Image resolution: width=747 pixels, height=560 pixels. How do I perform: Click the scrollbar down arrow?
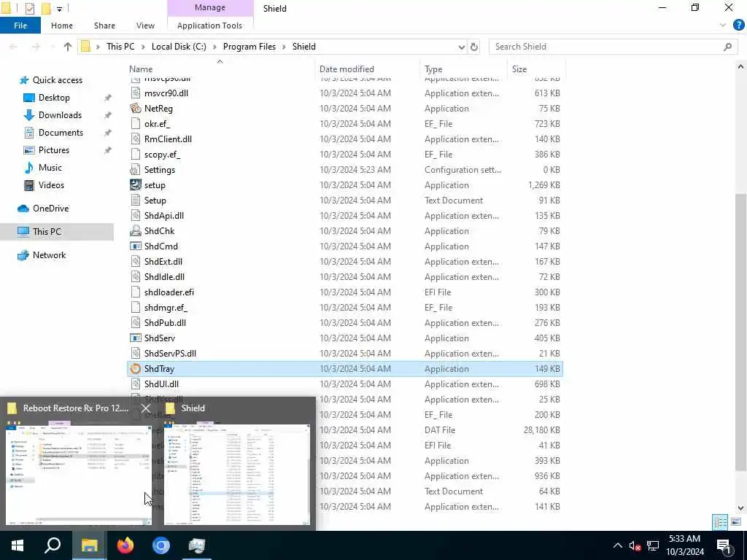coord(740,507)
